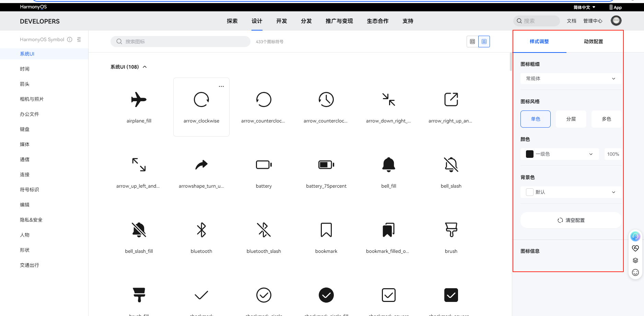644x316 pixels.
Task: Pick the outline bookmark icon
Action: [326, 230]
